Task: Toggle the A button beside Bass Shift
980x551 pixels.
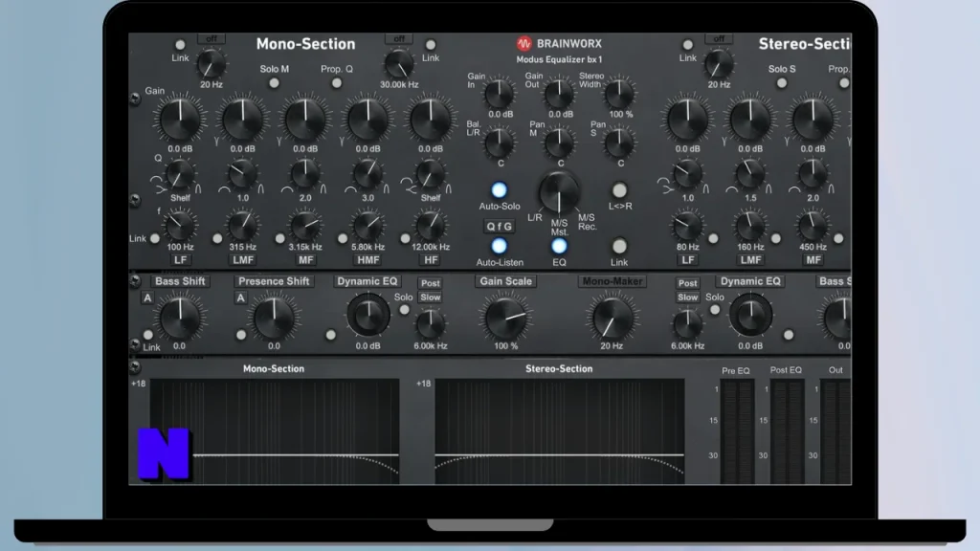Action: [x=146, y=298]
